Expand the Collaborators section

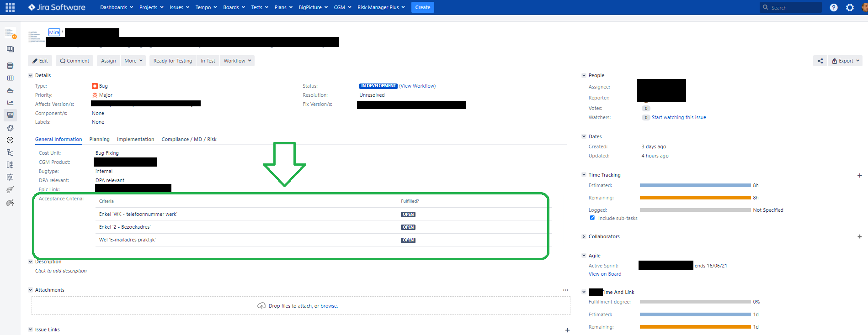click(584, 236)
